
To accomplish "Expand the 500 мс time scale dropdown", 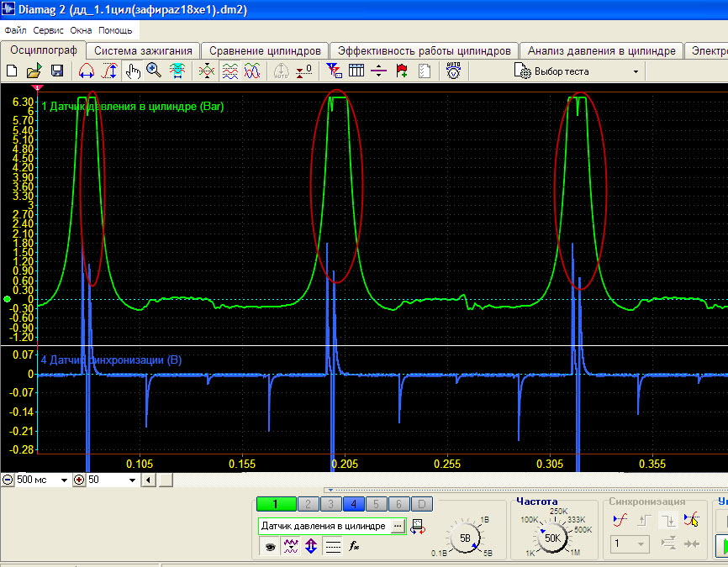I will click(64, 480).
